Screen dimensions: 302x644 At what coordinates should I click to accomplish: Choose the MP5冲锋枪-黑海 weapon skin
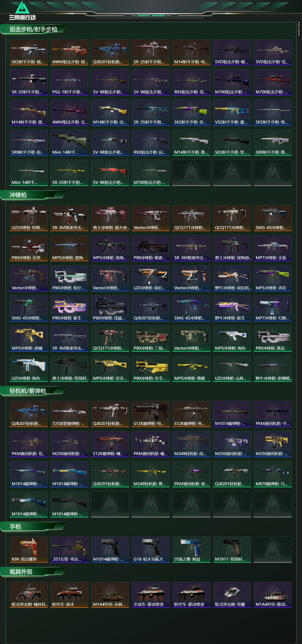tap(69, 248)
